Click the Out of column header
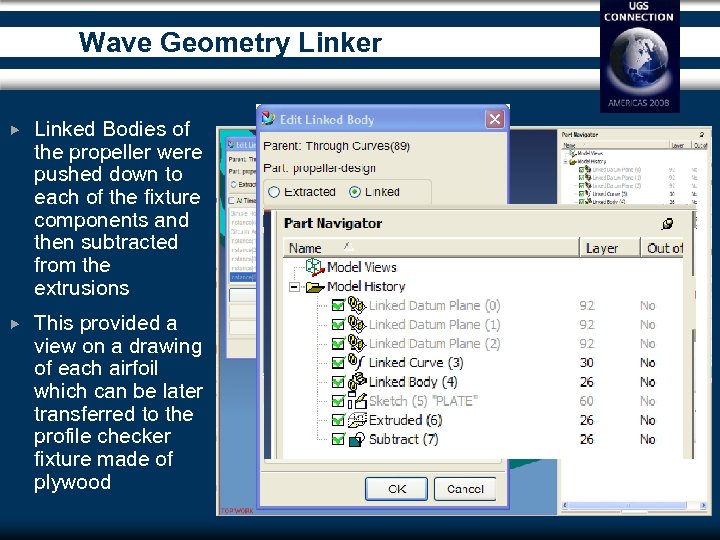 pyautogui.click(x=662, y=248)
